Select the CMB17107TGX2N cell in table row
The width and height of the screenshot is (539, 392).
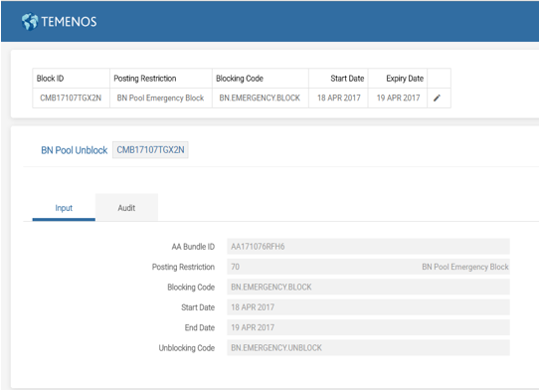[x=72, y=98]
